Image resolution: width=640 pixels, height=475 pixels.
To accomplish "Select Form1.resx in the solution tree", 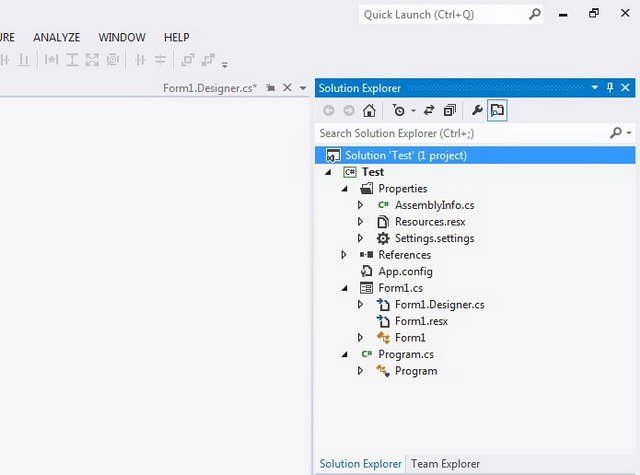I will tap(421, 321).
